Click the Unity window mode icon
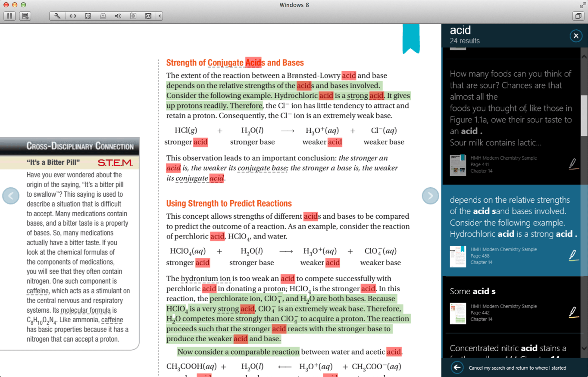 click(x=578, y=16)
